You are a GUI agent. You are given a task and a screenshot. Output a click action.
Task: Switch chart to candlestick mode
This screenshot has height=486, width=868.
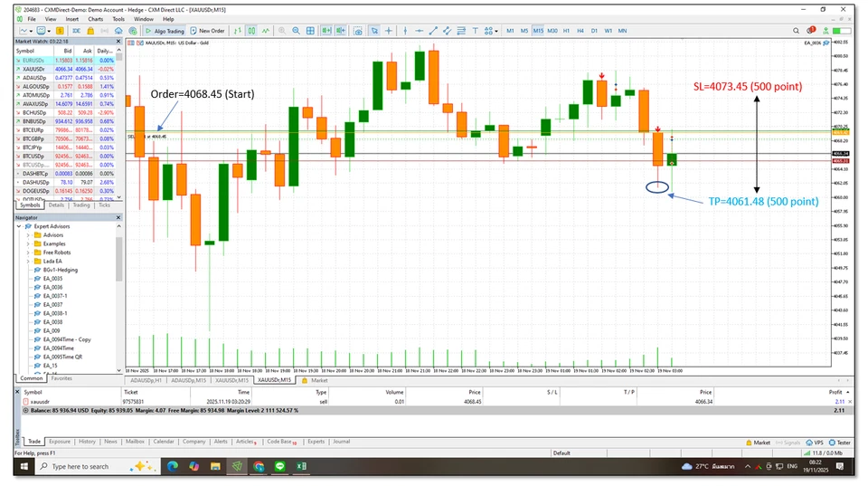(252, 31)
